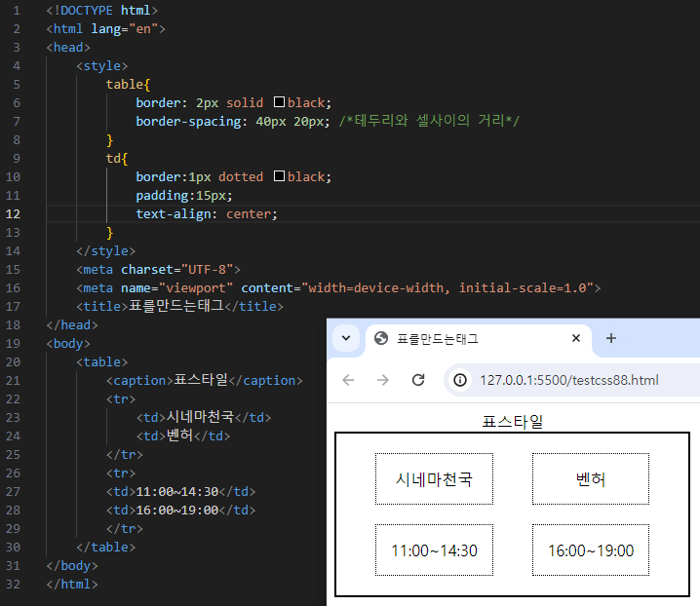Click the meta charset="UTF-8" line
This screenshot has height=606, width=700.
coord(158,269)
